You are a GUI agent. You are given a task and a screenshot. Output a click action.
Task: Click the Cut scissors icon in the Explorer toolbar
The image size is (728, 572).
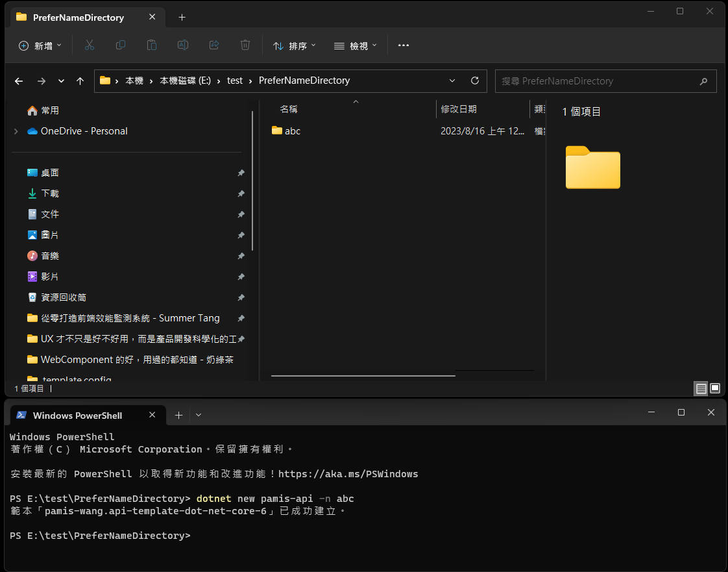pyautogui.click(x=89, y=45)
